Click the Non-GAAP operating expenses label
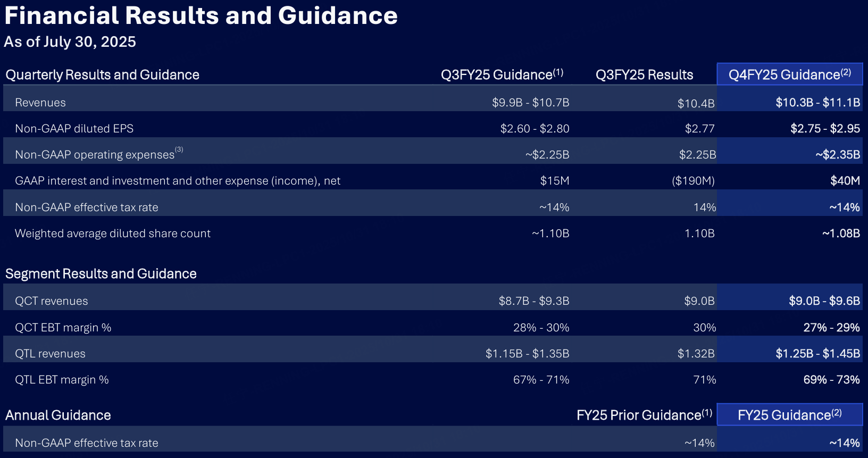This screenshot has height=458, width=868. [95, 155]
